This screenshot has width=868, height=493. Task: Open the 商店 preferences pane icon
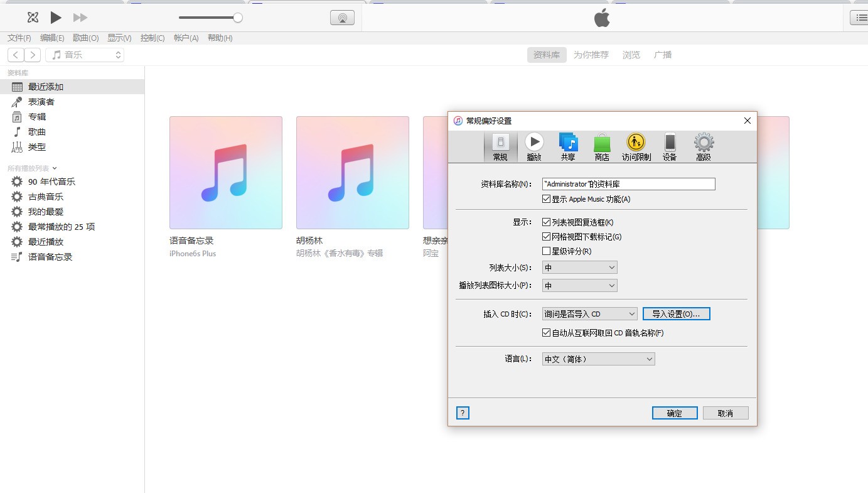(x=602, y=147)
